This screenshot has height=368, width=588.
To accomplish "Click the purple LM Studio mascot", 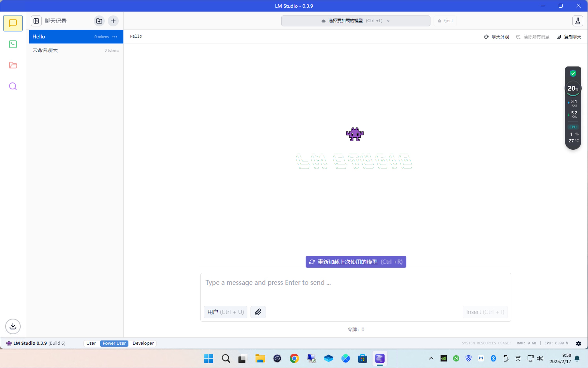I will 355,134.
